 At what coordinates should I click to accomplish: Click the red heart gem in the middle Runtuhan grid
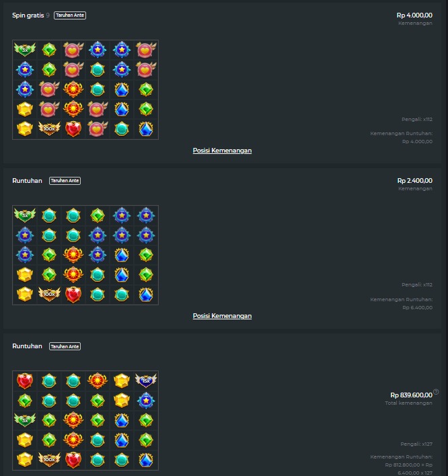tap(73, 294)
